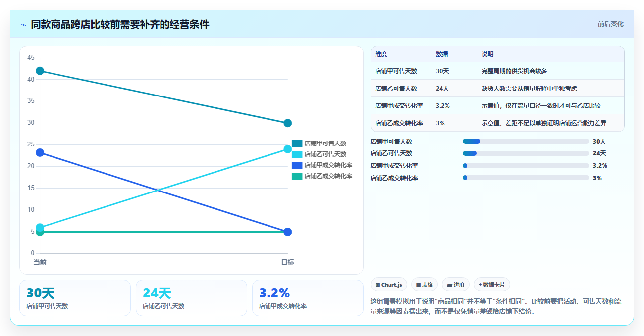644x336 pixels.
Task: Click the 店铺甲可售天数 legend label
Action: point(325,144)
